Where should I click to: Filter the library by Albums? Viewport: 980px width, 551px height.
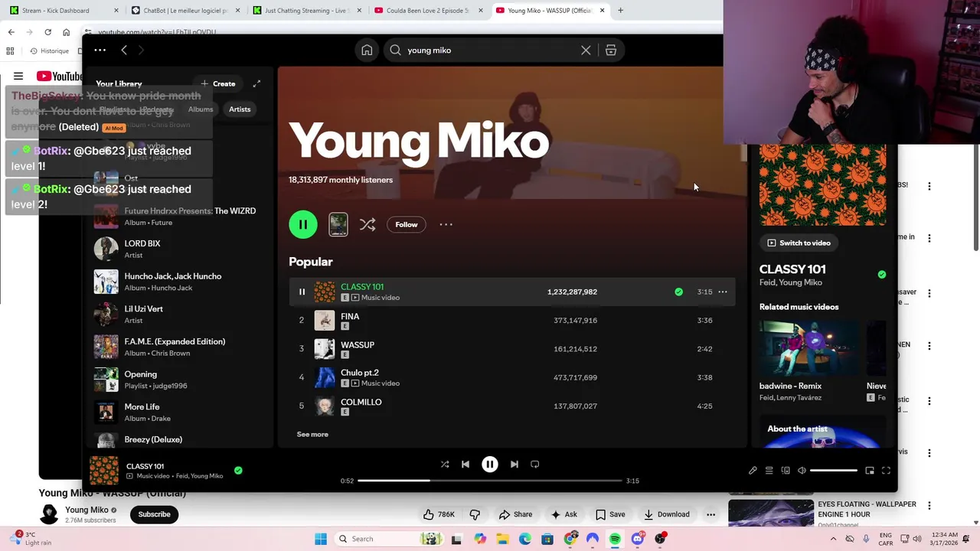(201, 109)
